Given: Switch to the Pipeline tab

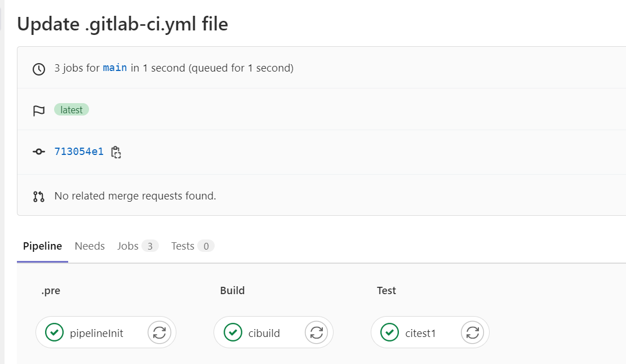Looking at the screenshot, I should [x=42, y=246].
